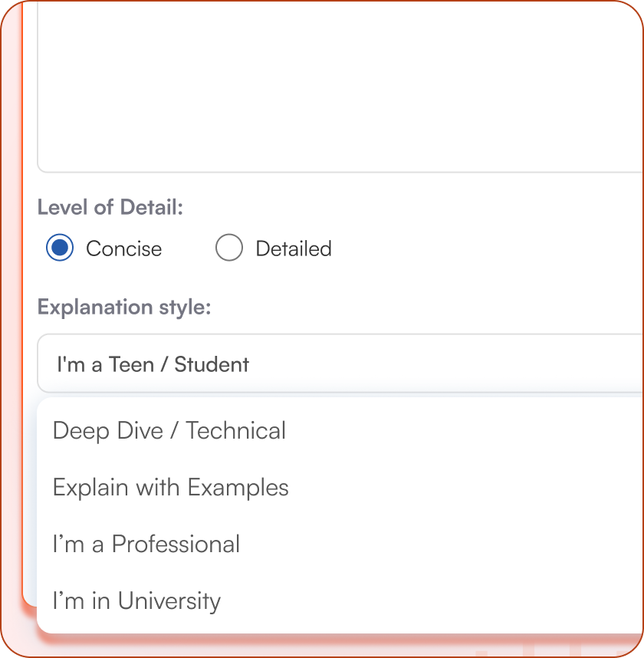Select the Detailed radio button
The image size is (644, 658).
(229, 248)
